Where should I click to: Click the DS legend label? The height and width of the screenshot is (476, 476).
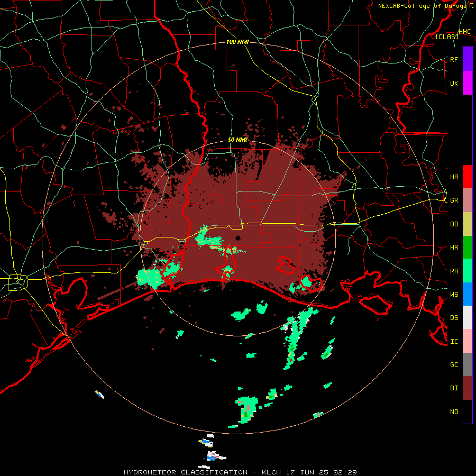[454, 317]
